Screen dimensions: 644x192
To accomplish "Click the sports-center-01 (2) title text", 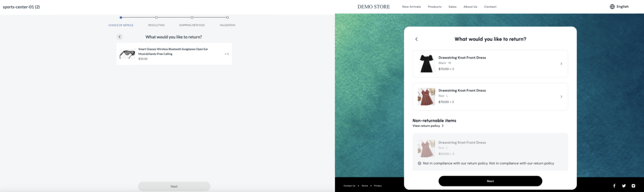I will click(21, 7).
